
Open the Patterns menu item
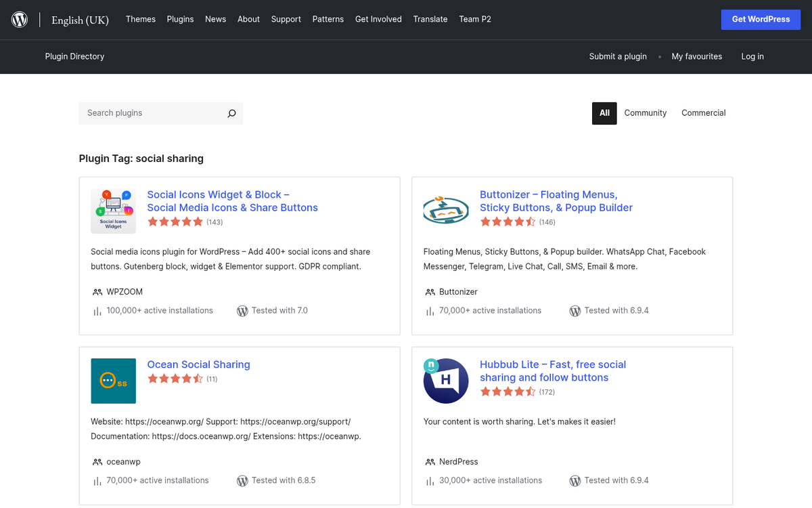coord(328,19)
